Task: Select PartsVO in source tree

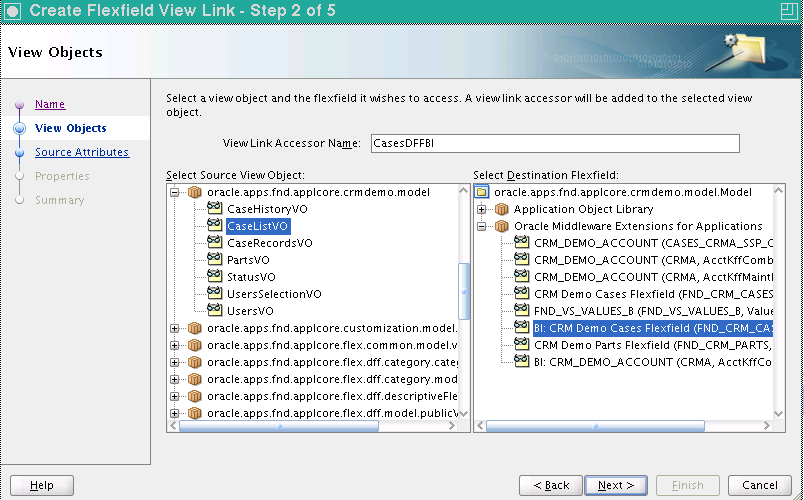Action: (248, 260)
